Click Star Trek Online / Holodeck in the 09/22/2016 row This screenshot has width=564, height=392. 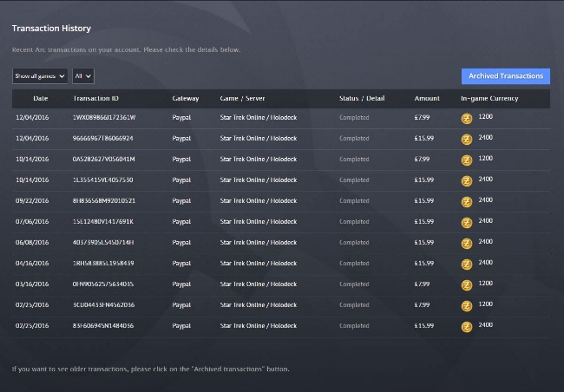(259, 200)
